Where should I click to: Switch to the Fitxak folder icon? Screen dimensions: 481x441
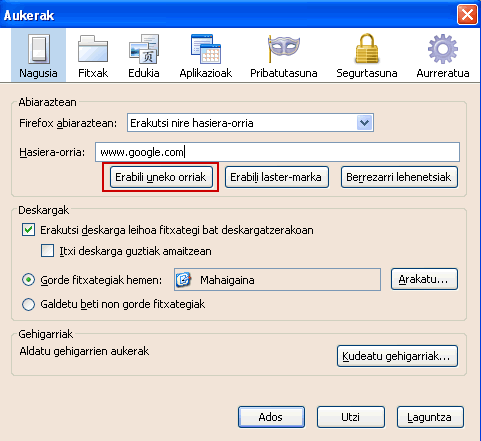tap(93, 49)
